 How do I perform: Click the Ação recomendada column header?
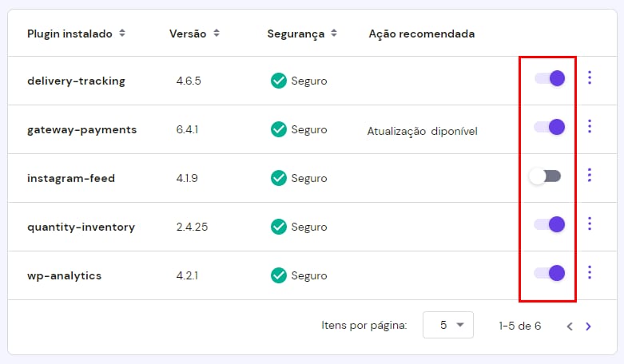click(x=421, y=34)
